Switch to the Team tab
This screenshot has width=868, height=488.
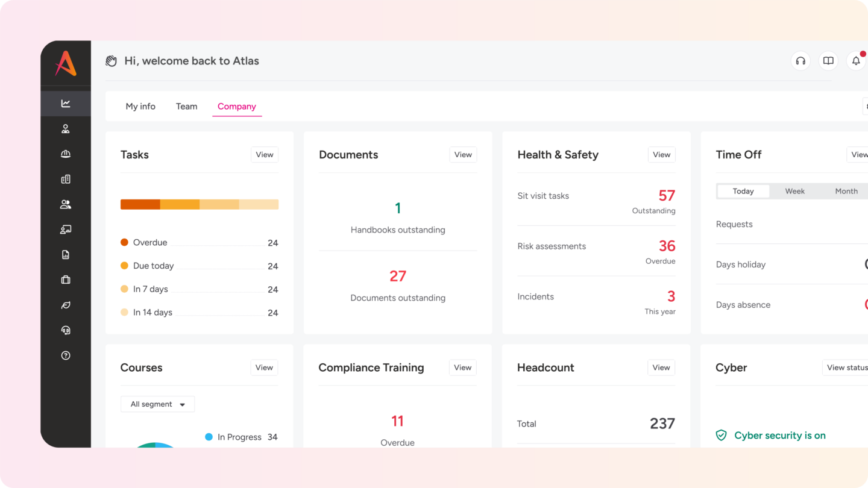click(186, 107)
